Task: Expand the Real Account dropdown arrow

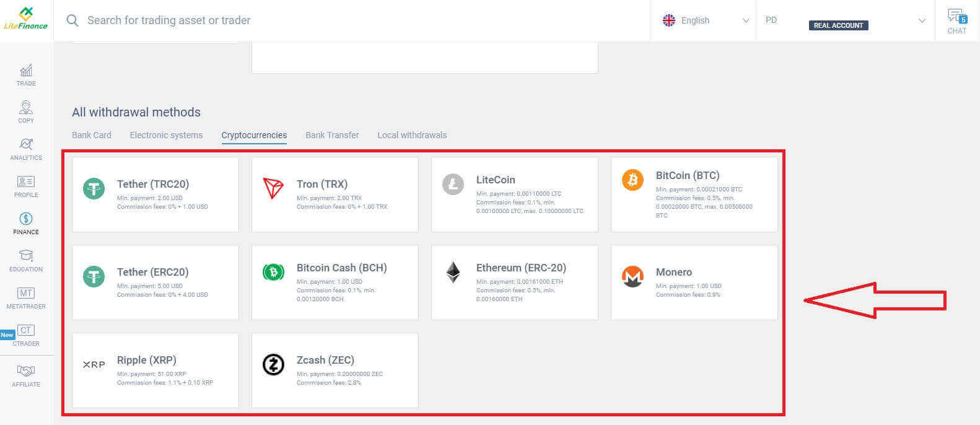Action: [x=922, y=20]
